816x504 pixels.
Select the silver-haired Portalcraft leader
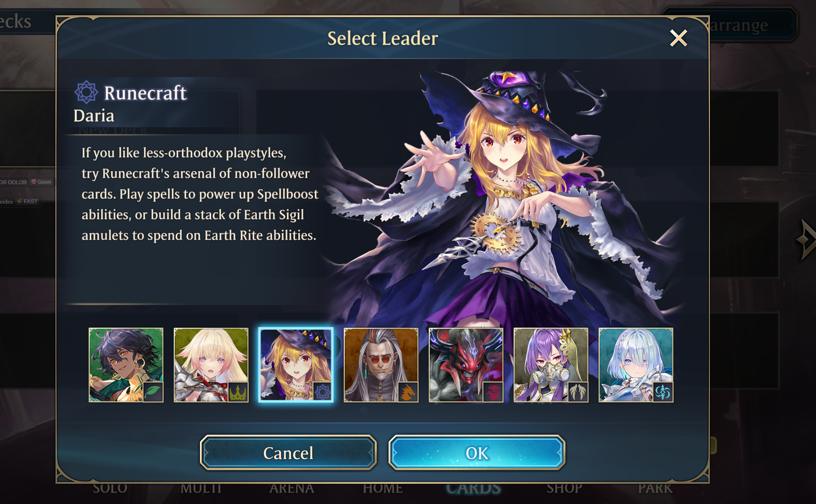[x=636, y=365]
